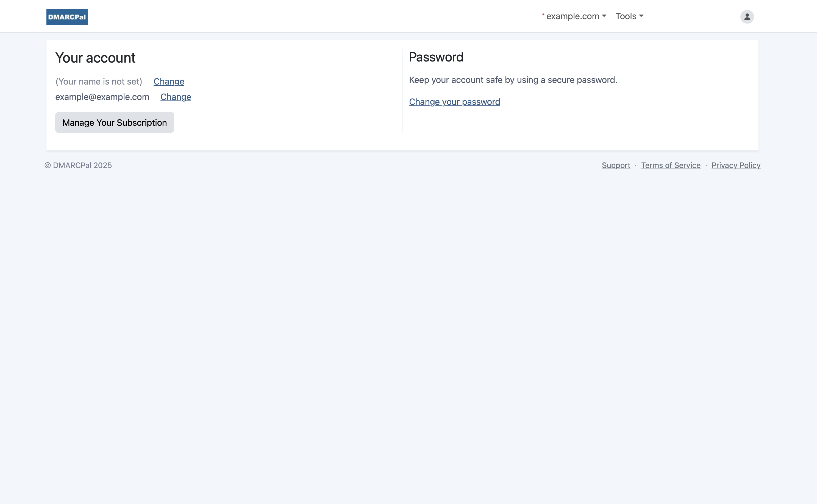This screenshot has width=817, height=504.
Task: Click the "Password" section heading
Action: (x=436, y=57)
